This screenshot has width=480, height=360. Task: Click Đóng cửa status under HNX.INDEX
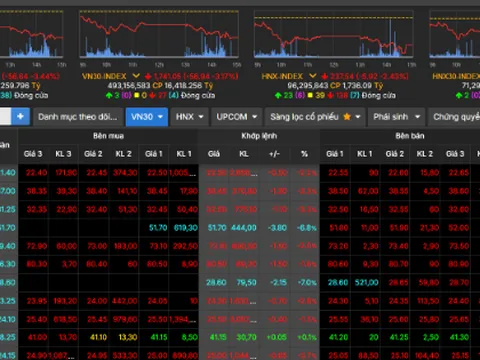379,96
